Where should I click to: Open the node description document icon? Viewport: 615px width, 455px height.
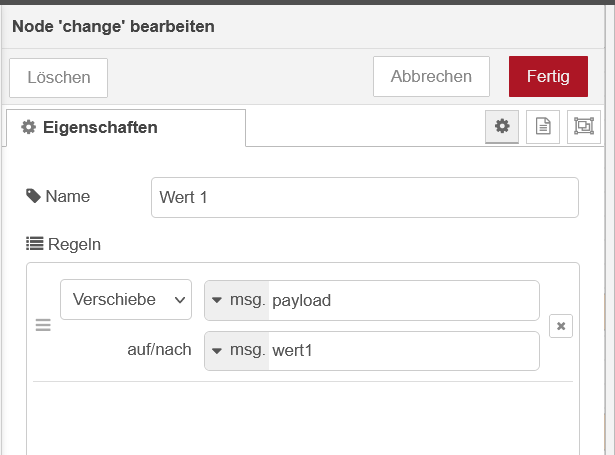pyautogui.click(x=543, y=127)
